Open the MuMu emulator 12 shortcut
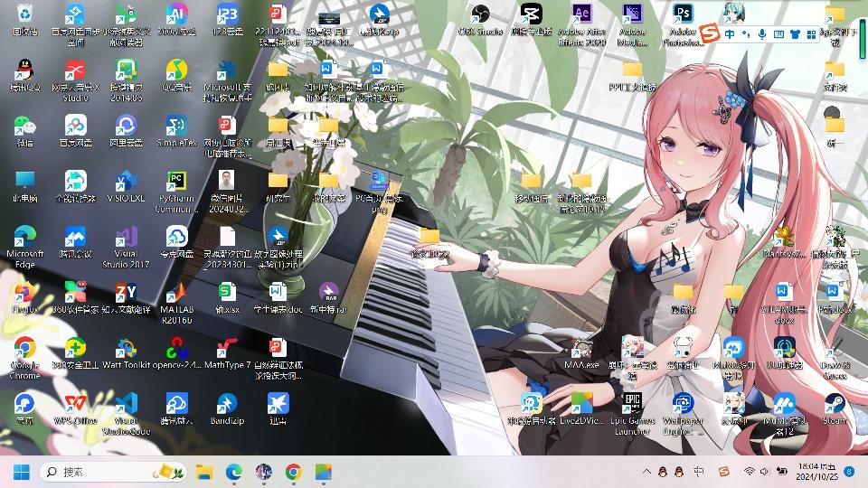This screenshot has height=488, width=868. (x=784, y=413)
